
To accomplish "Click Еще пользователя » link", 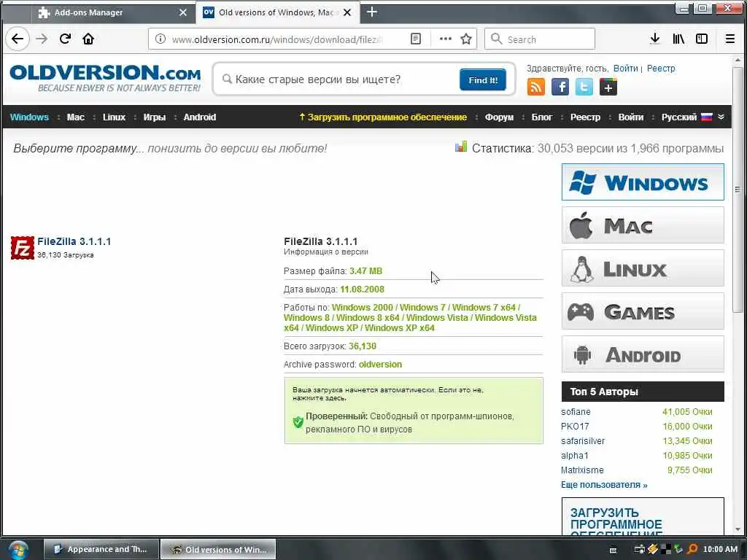I will click(604, 485).
